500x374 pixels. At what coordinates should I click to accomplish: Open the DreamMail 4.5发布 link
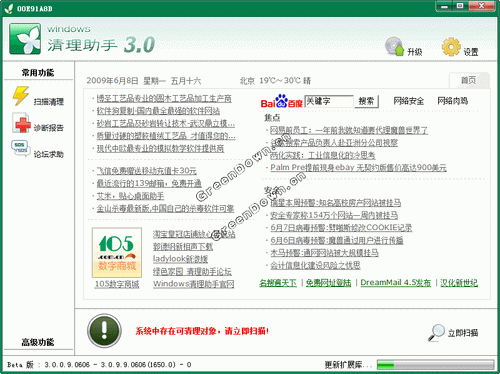(396, 283)
